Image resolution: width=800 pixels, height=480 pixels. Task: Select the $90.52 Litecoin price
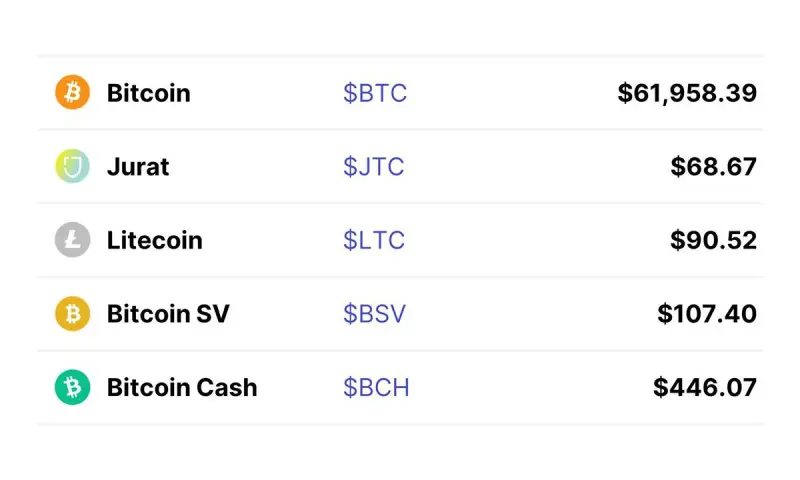click(x=714, y=240)
